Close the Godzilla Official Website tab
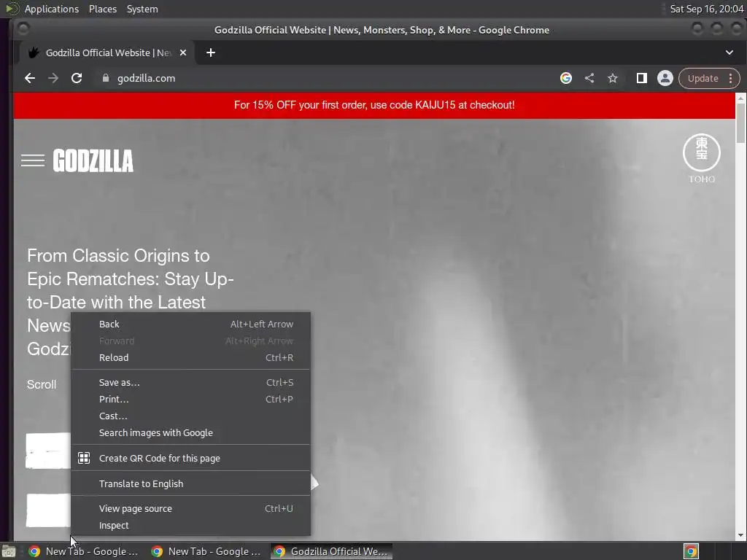This screenshot has width=747, height=560. pos(183,52)
